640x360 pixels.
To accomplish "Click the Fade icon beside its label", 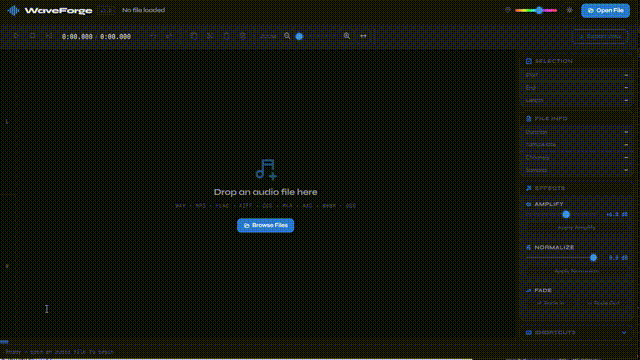I will coord(529,291).
